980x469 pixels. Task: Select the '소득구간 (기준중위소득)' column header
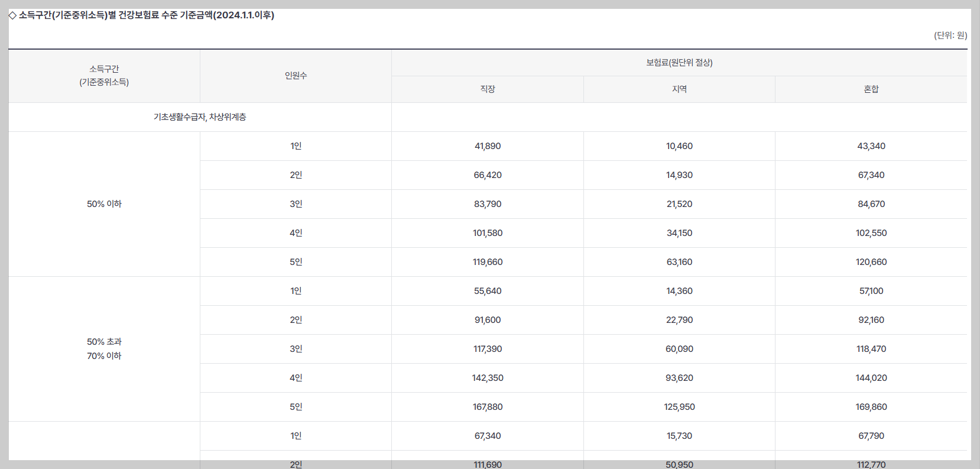pos(104,76)
